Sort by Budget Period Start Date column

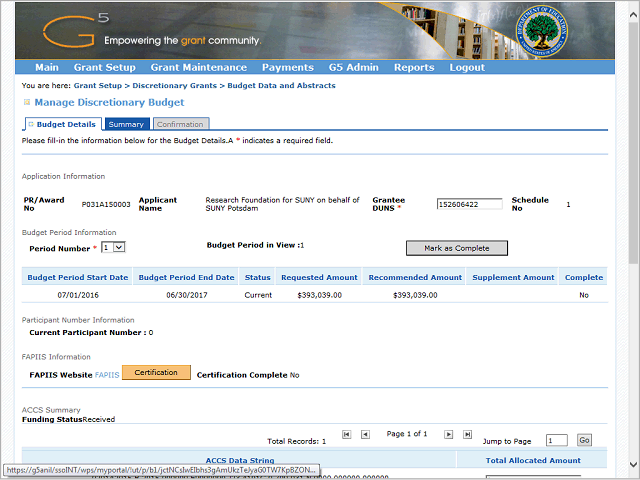point(78,278)
